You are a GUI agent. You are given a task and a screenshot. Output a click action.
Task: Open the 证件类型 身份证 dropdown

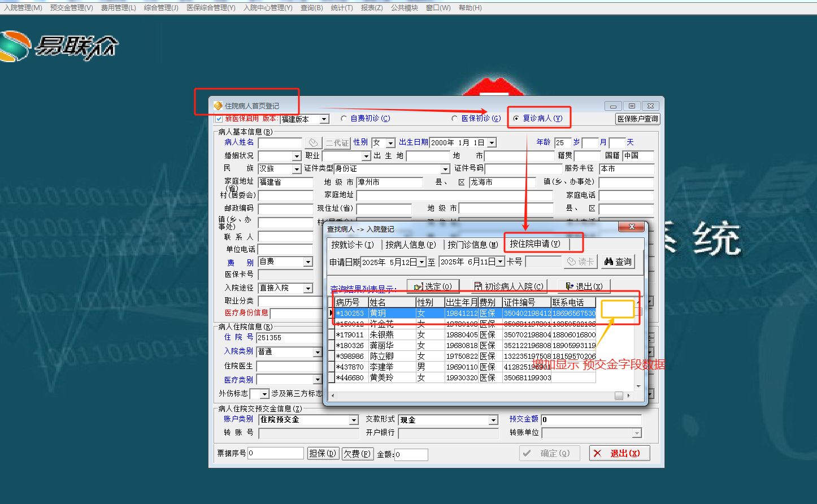pos(445,169)
